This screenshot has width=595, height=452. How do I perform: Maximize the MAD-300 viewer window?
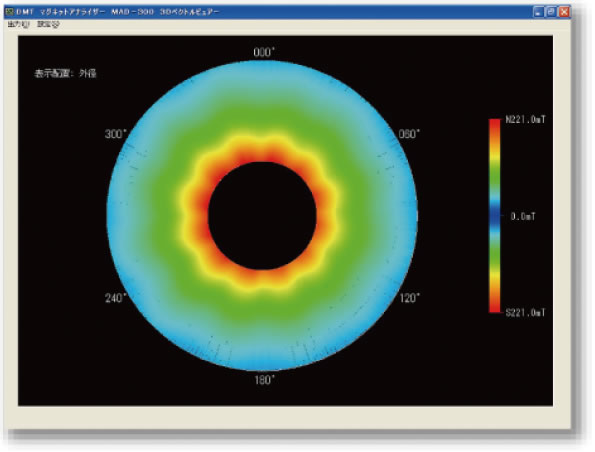click(551, 12)
